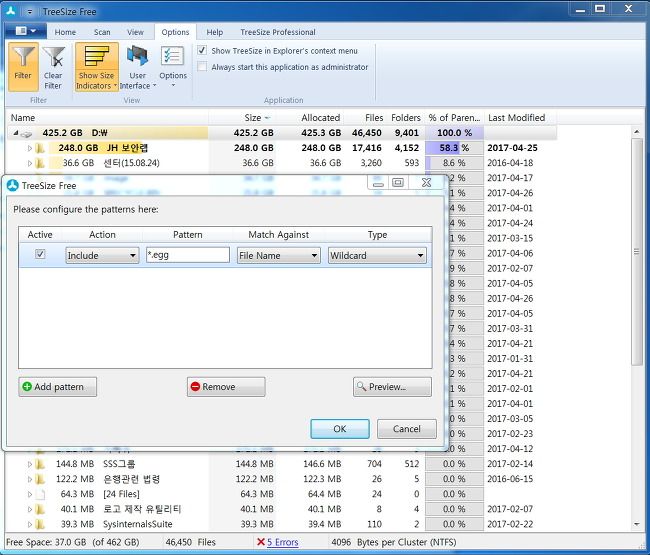The height and width of the screenshot is (555, 650).
Task: Click folder icon of SSS그룹 row
Action: (40, 464)
